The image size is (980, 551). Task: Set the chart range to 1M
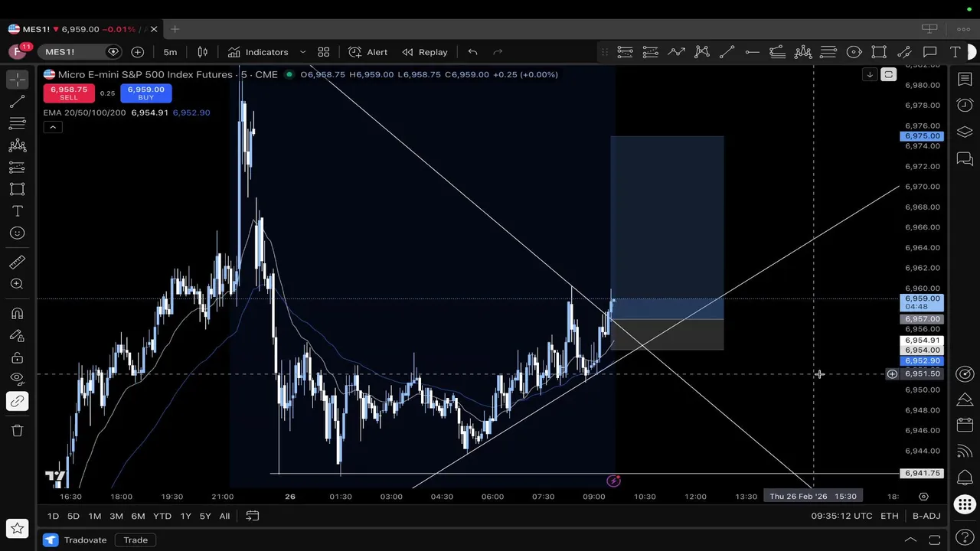click(94, 516)
